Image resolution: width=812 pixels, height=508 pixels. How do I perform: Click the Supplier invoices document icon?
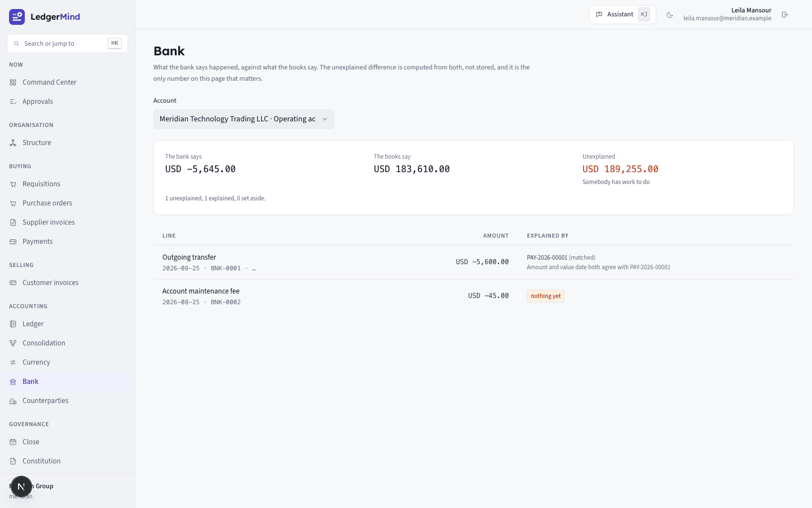[13, 222]
